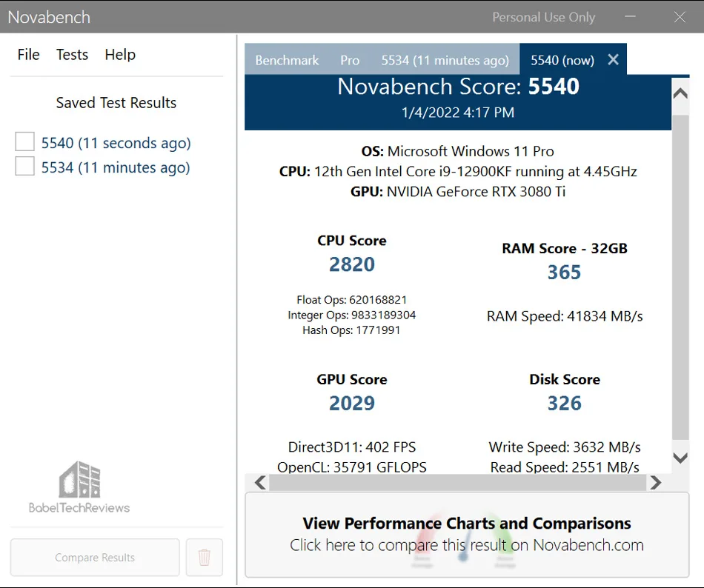Click the Novabench title text
Viewport: 704px width, 588px height.
[49, 17]
